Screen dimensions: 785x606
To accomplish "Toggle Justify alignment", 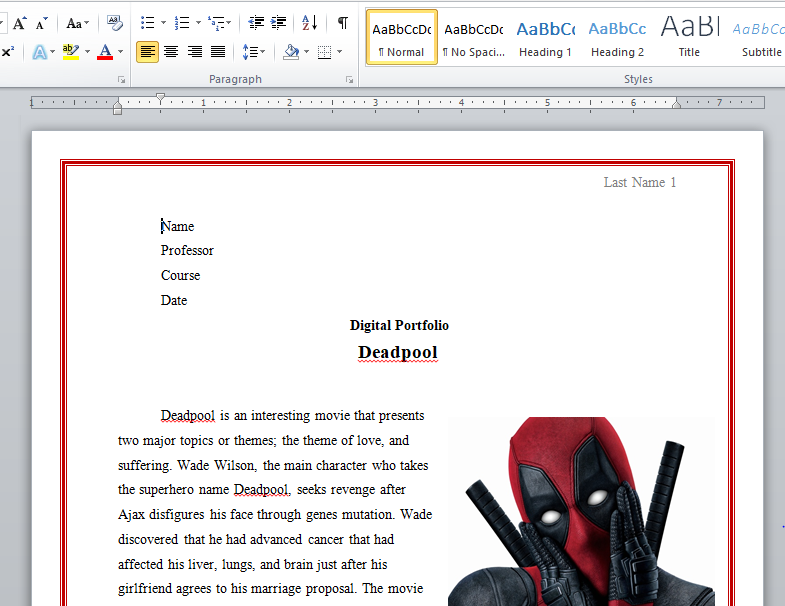I will 218,52.
